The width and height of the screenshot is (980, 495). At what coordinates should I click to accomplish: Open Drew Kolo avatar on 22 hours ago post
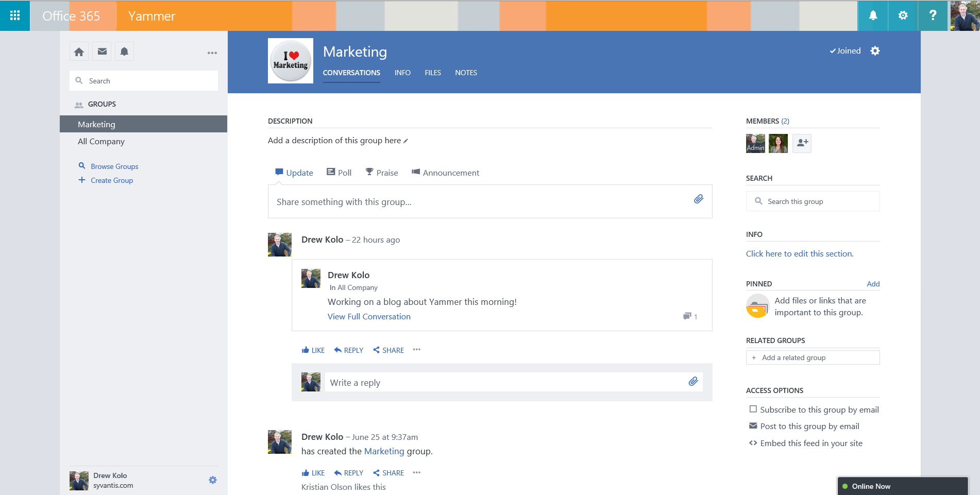(280, 245)
